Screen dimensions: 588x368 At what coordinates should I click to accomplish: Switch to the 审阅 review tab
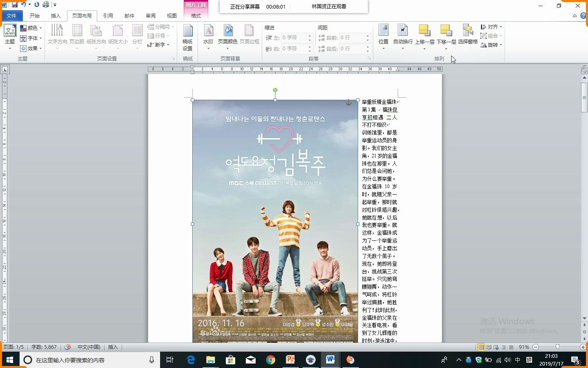(151, 16)
